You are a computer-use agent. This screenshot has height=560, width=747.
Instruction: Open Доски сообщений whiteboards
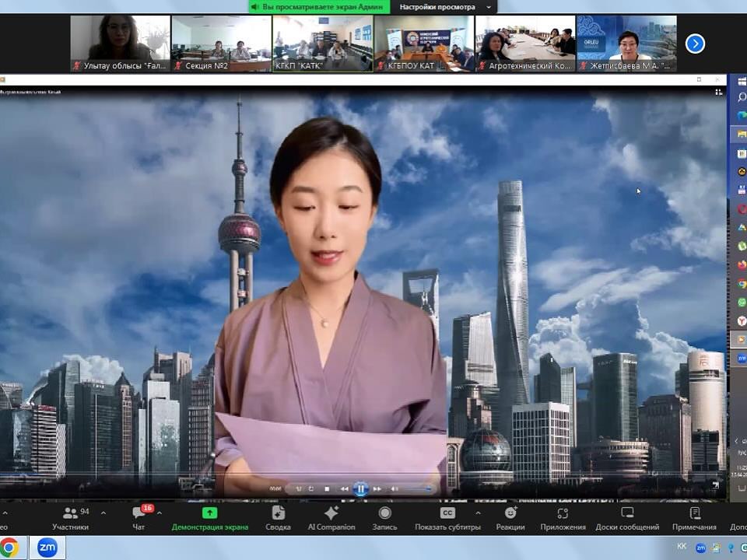point(627,518)
